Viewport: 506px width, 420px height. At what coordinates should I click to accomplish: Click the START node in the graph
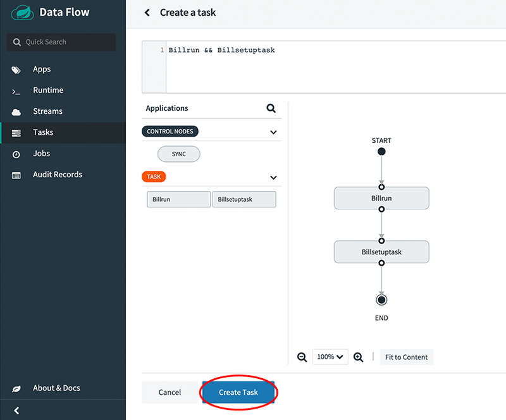click(381, 151)
